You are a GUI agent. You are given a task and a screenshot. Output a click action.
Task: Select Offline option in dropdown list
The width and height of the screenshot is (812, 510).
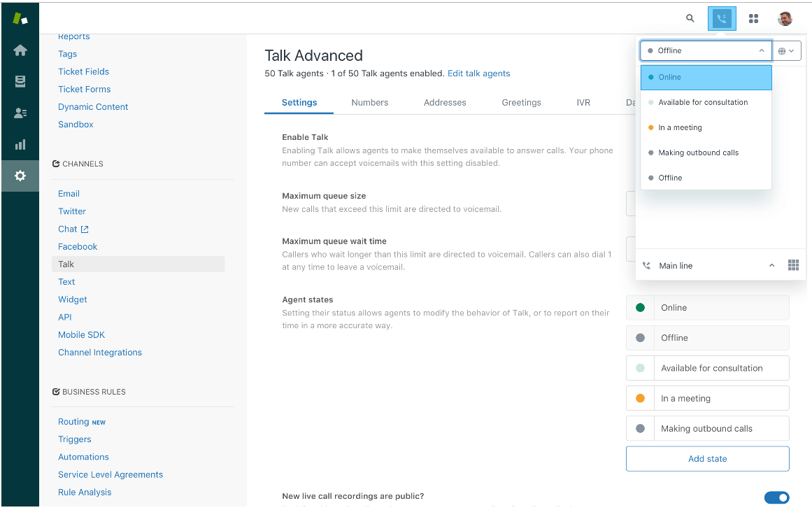pyautogui.click(x=706, y=178)
